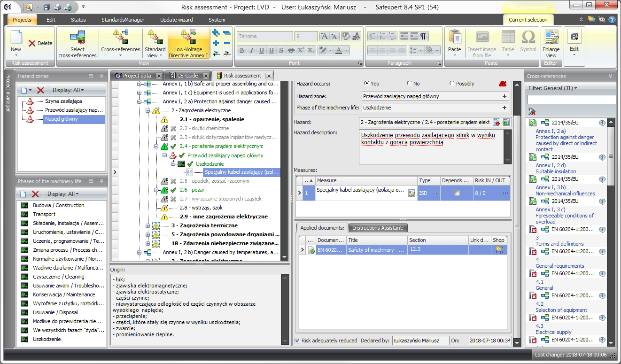Click the Annex I, 2 d) Suitable insulation link
621x364 pixels.
(x=556, y=171)
